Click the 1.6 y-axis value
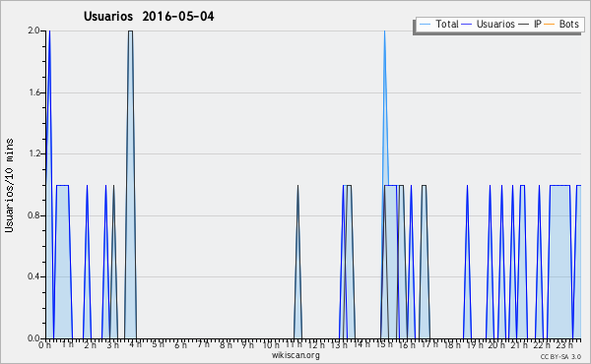 pos(33,92)
